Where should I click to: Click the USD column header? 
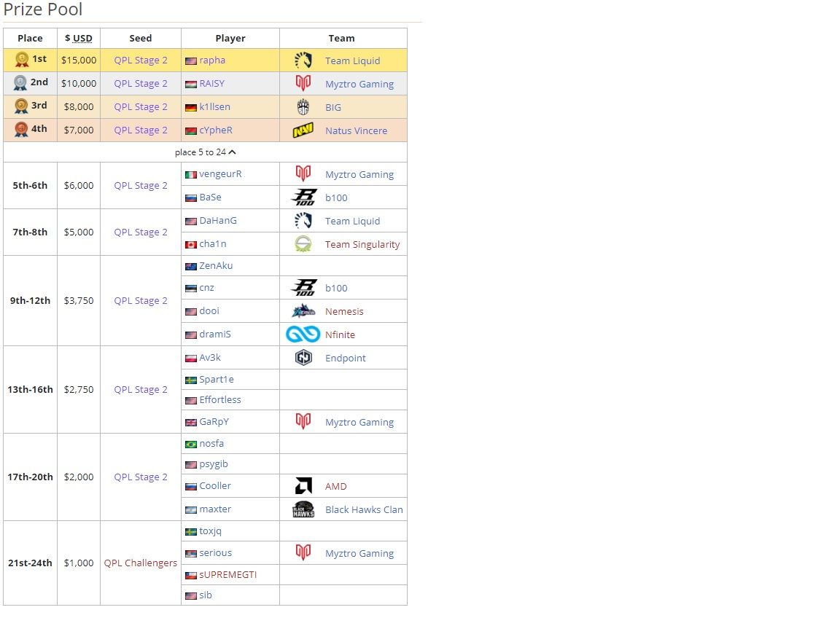click(78, 37)
